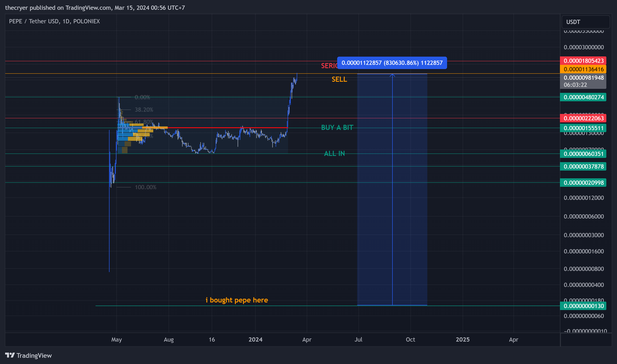Select the red 0.00001805423 price label

coord(583,61)
